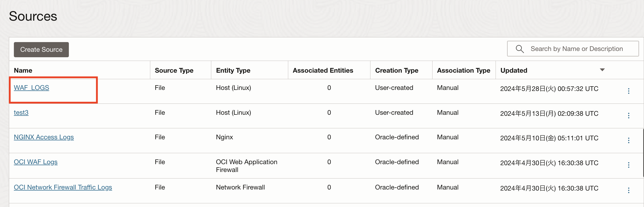
Task: Sort by Association Type column header
Action: 463,70
